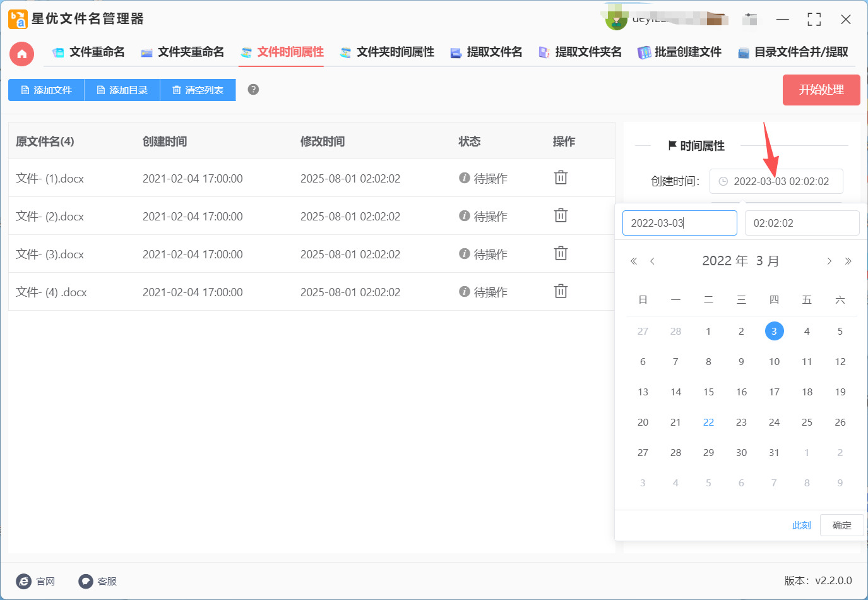Image resolution: width=868 pixels, height=600 pixels.
Task: Click the red home icon
Action: (x=22, y=54)
